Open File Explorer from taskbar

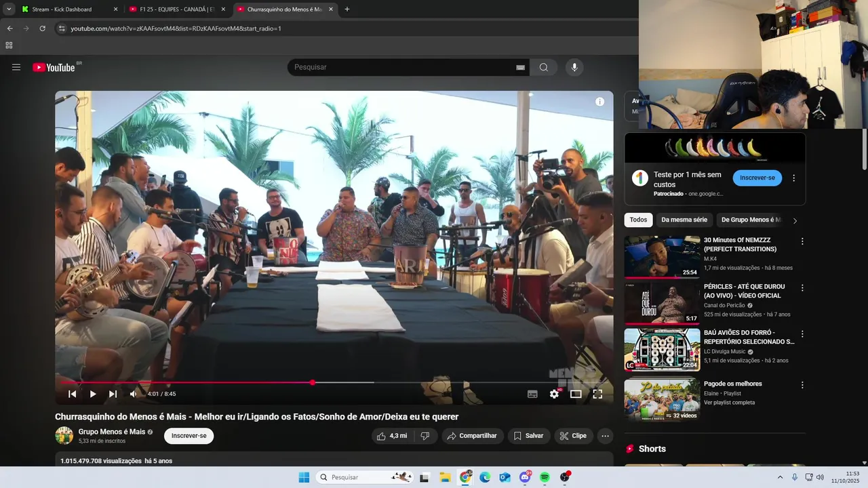pyautogui.click(x=445, y=477)
